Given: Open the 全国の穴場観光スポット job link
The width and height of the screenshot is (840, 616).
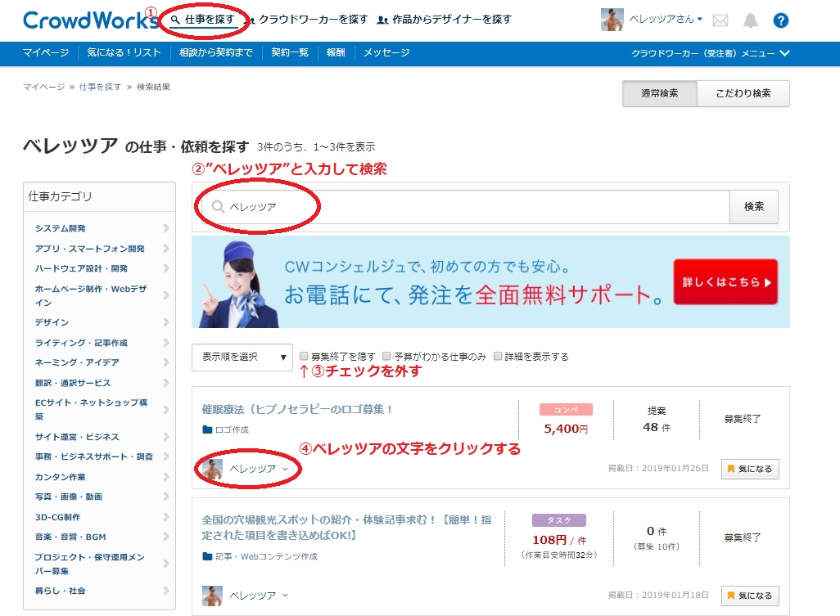Looking at the screenshot, I should 346,527.
